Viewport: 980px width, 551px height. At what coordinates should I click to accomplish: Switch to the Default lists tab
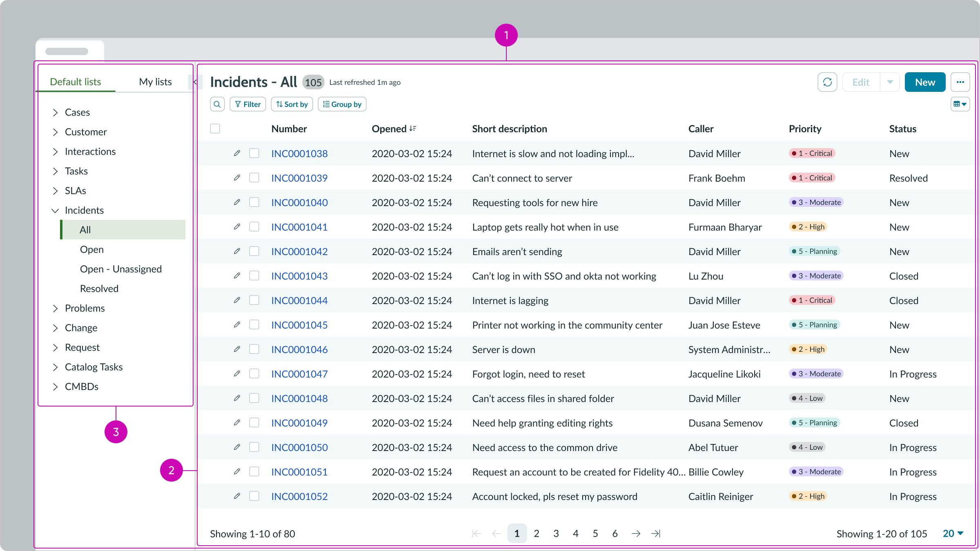click(x=76, y=82)
